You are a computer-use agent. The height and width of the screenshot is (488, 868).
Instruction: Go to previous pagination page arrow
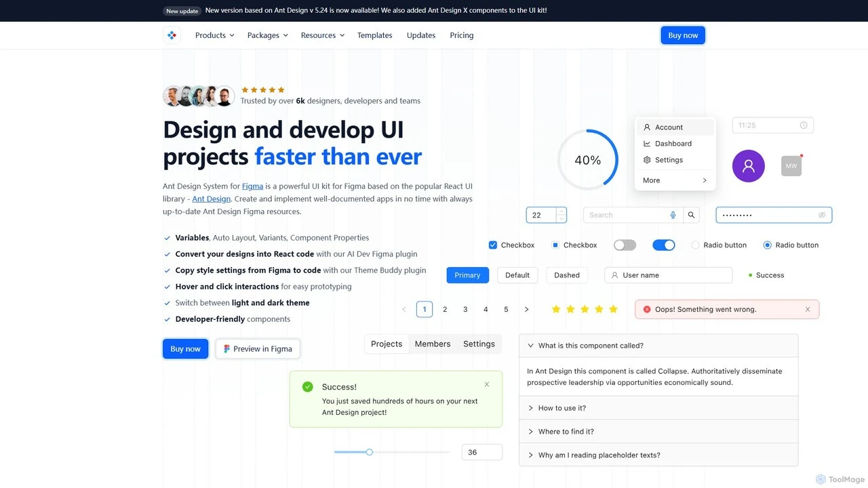(404, 309)
